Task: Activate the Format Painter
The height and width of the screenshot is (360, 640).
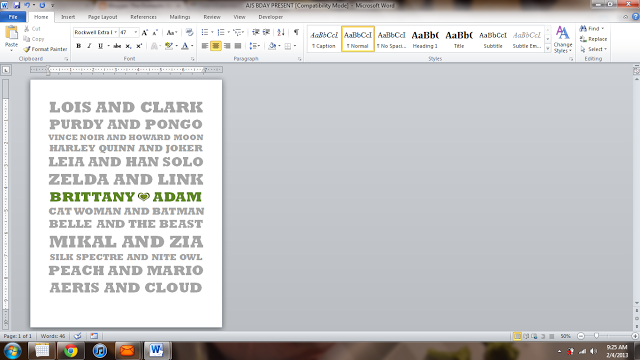Action: [x=45, y=49]
